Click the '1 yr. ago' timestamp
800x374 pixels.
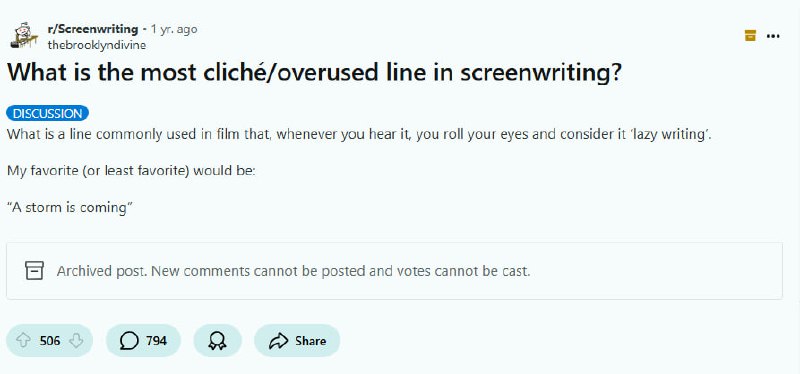pyautogui.click(x=174, y=29)
